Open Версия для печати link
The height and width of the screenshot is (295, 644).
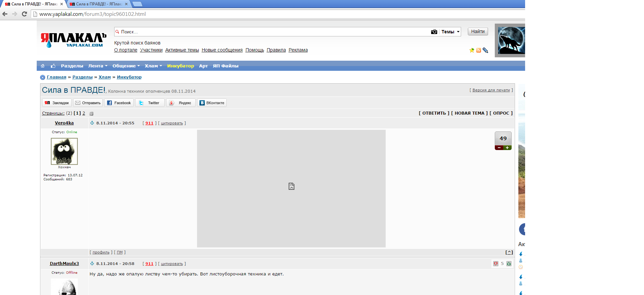pyautogui.click(x=491, y=90)
